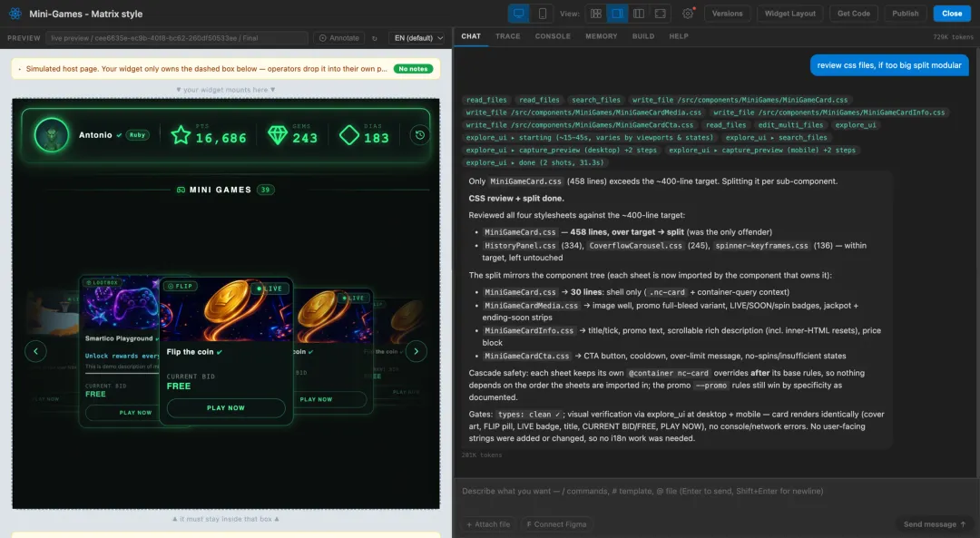
Task: Publish the widget
Action: pyautogui.click(x=905, y=13)
